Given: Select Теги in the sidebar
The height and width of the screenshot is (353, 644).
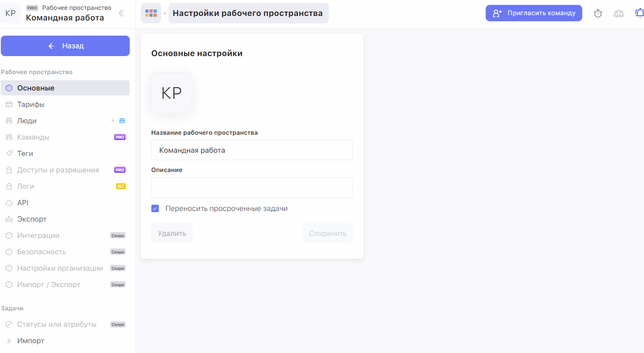Looking at the screenshot, I should pos(25,154).
